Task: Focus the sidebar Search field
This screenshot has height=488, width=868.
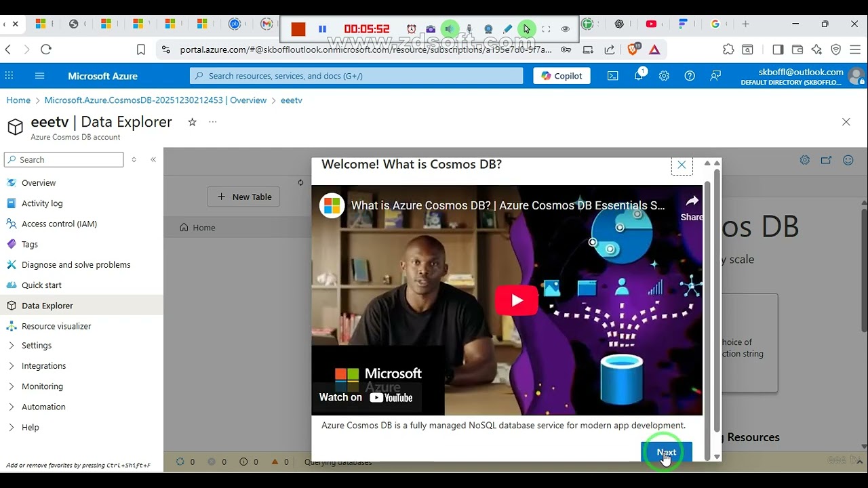Action: pos(64,159)
